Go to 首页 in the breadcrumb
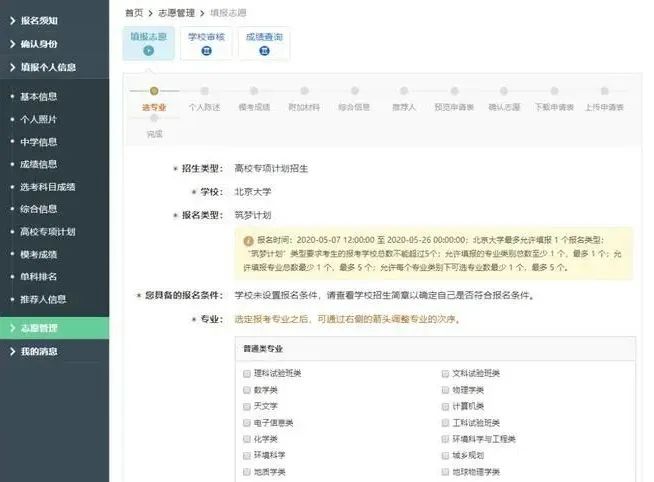This screenshot has width=654, height=482. click(134, 13)
